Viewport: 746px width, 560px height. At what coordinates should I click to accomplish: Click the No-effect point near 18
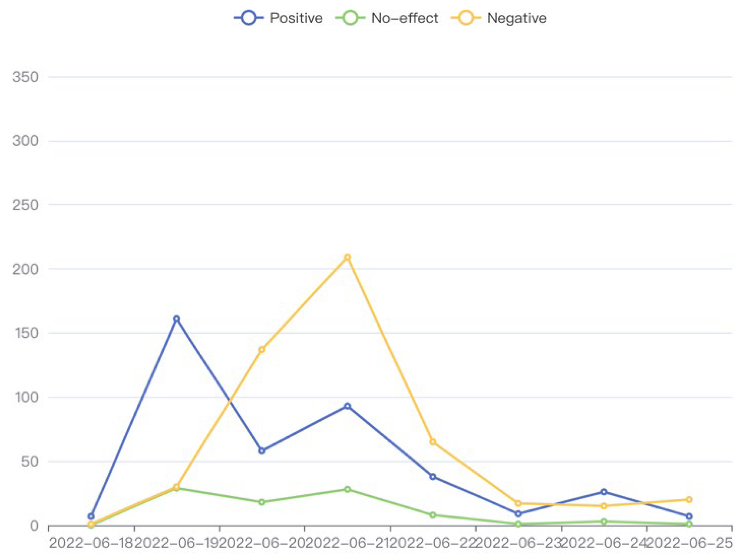pyautogui.click(x=262, y=502)
